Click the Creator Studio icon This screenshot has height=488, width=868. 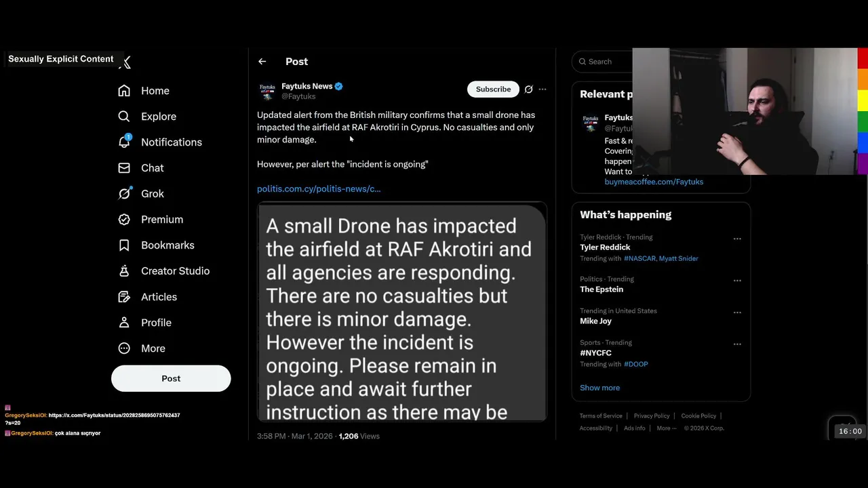tap(124, 271)
